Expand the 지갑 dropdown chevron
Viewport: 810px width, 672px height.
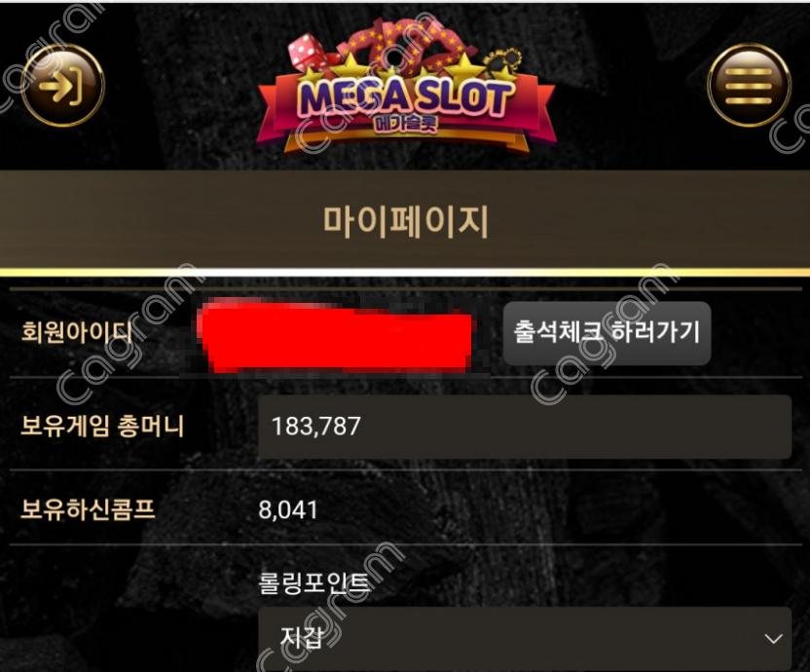coord(773,639)
